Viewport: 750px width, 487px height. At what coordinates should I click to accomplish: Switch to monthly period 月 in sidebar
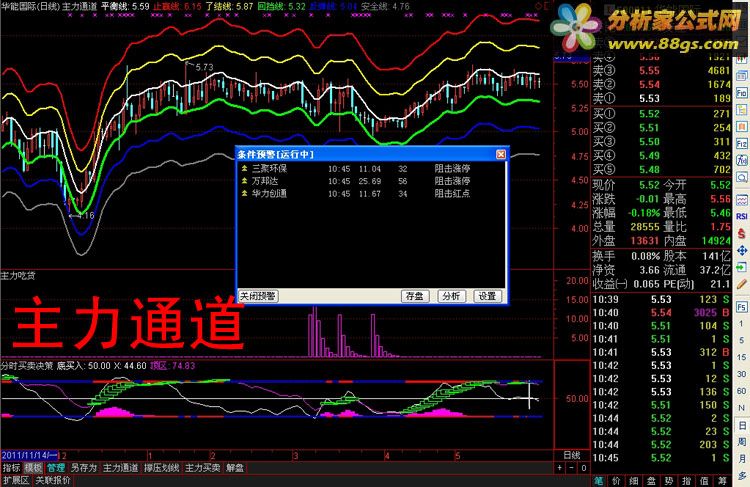point(742,459)
